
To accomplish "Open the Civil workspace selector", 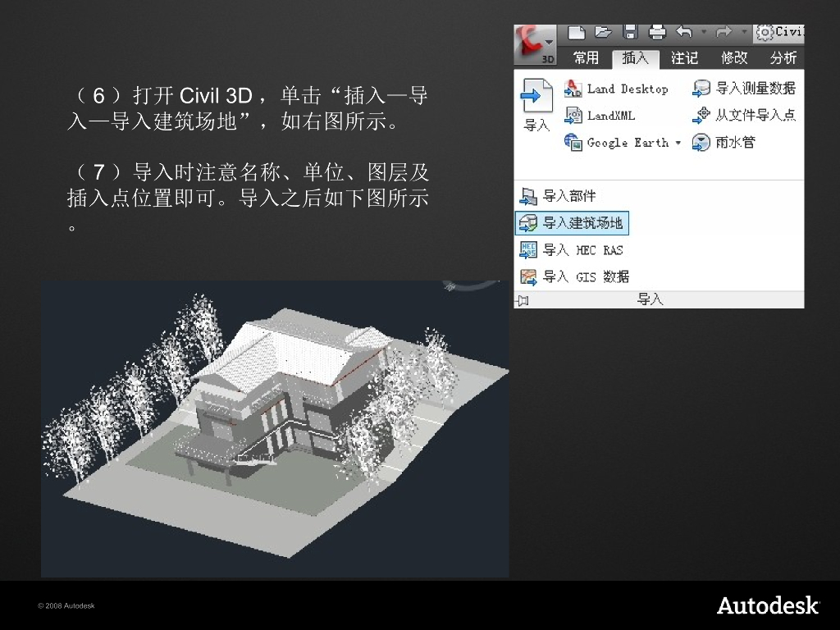I will (x=779, y=33).
